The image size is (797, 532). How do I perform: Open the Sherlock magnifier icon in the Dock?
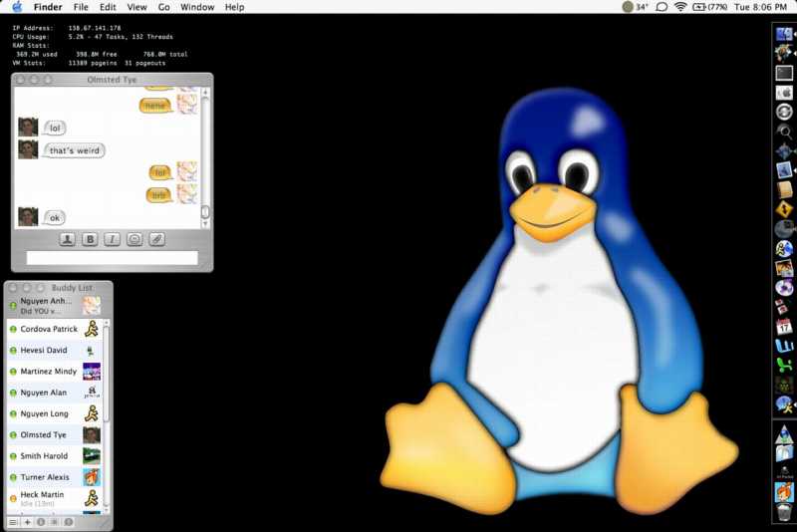point(784,132)
